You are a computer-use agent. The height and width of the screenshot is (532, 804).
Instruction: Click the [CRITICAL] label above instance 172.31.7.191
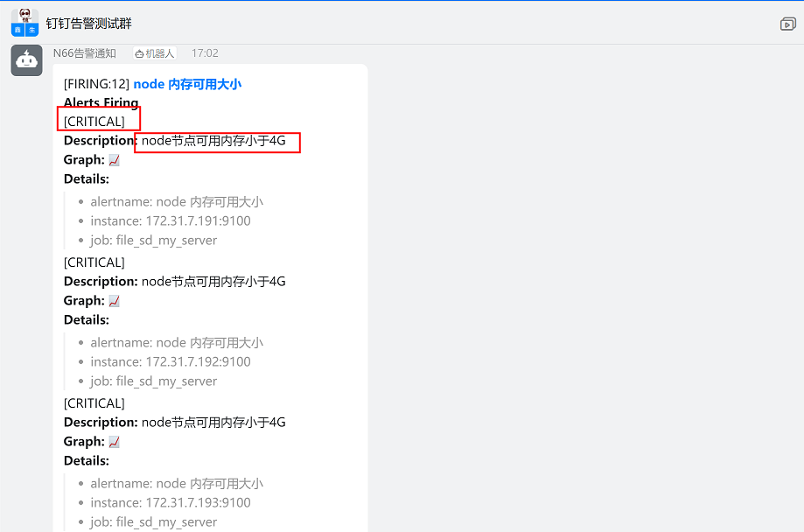click(x=94, y=122)
